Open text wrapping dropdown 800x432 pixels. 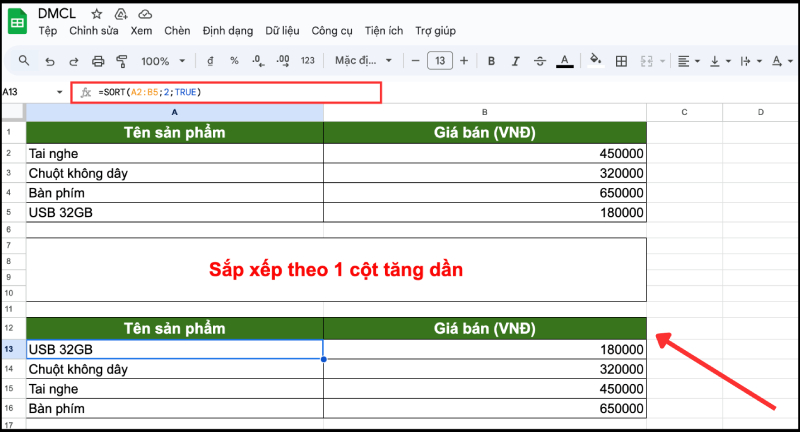[751, 61]
